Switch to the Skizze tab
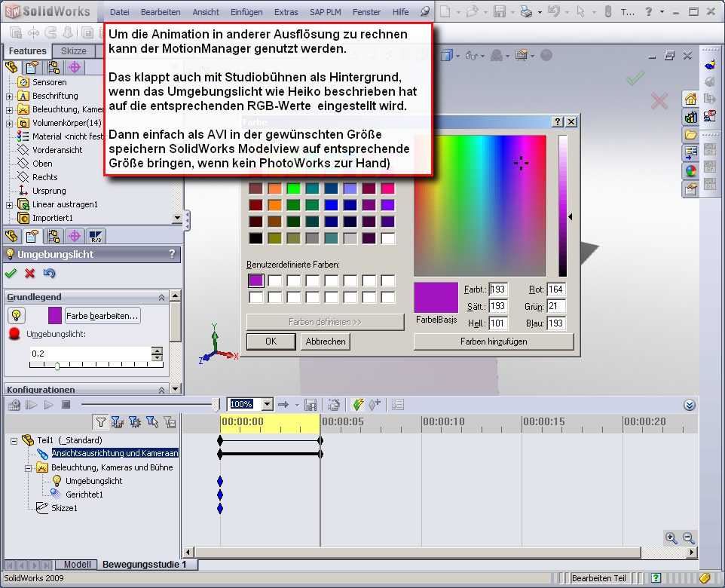Viewport: 725px width, 588px height. click(74, 51)
